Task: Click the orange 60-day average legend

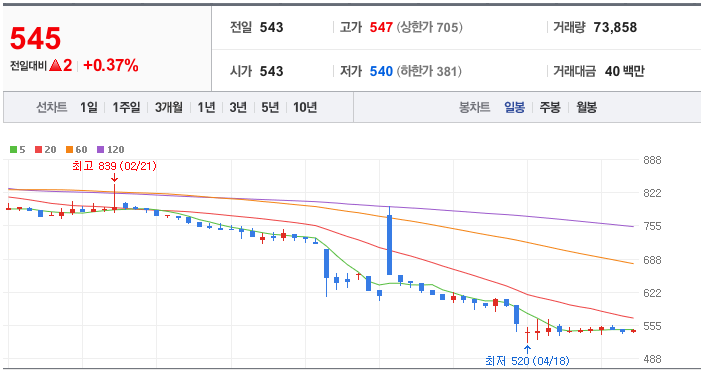Action: tap(76, 150)
